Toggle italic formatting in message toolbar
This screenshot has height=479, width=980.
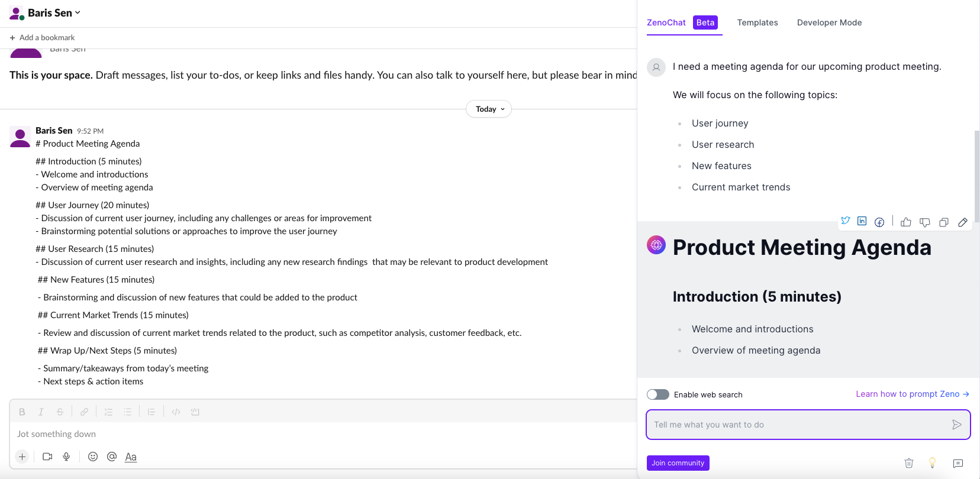pos(41,412)
